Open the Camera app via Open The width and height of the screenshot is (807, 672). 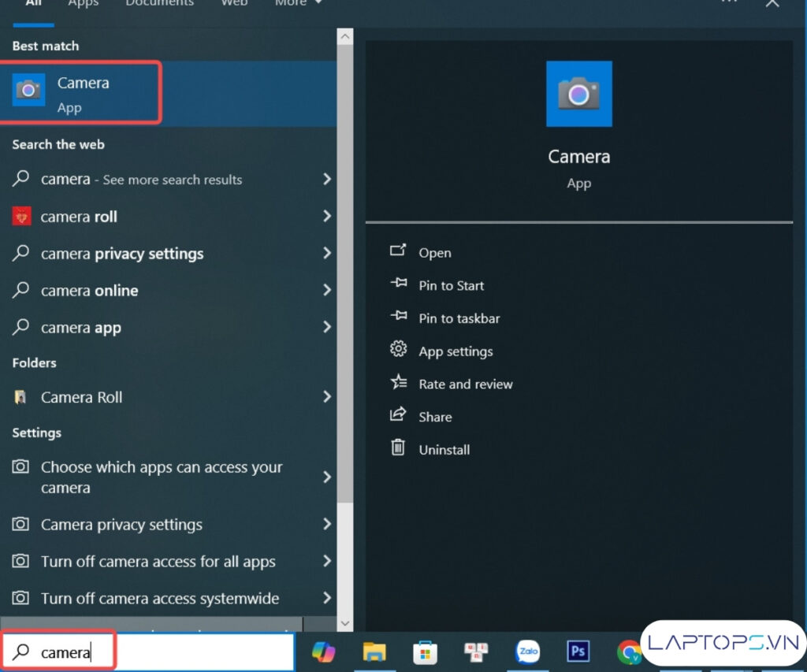click(435, 252)
